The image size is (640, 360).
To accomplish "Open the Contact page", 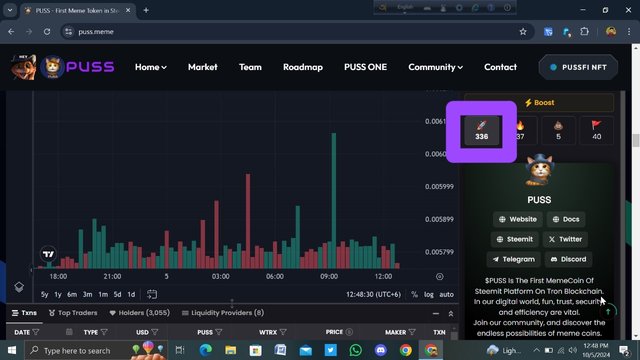I will pos(500,67).
